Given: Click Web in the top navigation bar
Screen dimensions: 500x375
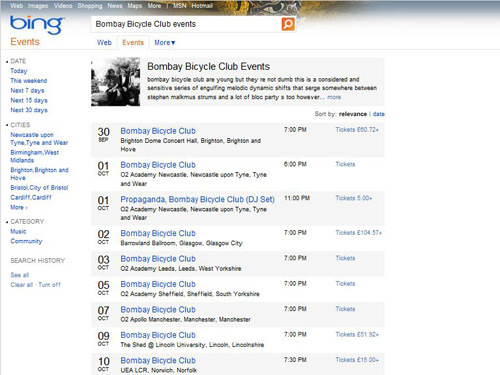Looking at the screenshot, I should (x=16, y=6).
